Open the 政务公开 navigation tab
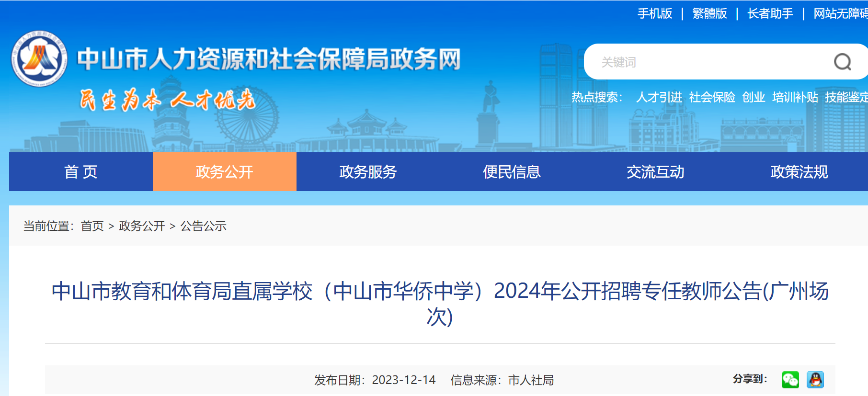 tap(225, 171)
